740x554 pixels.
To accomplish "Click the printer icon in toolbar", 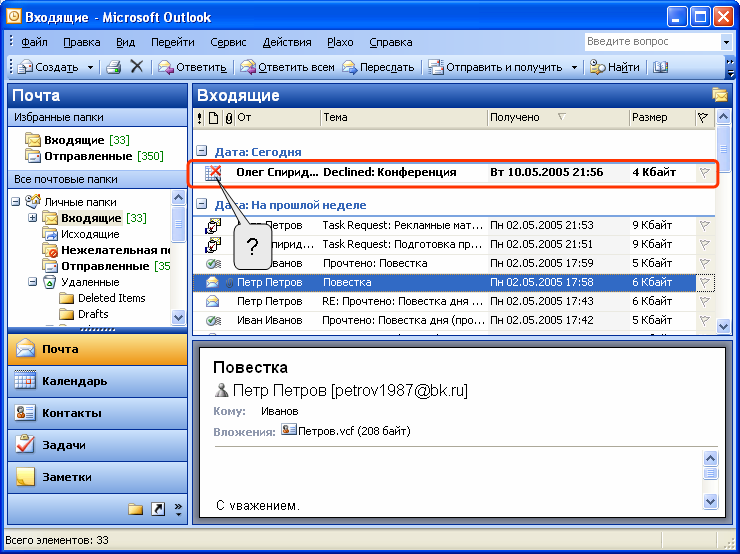I will (113, 67).
